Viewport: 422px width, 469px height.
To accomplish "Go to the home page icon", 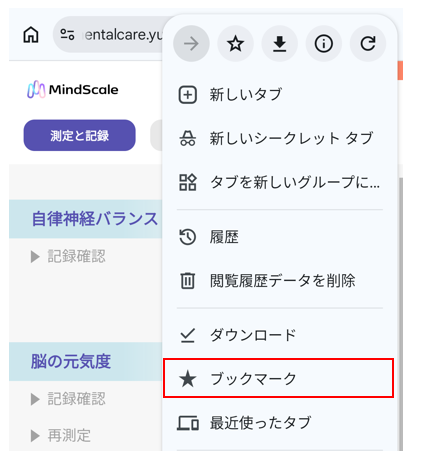I will [x=31, y=35].
